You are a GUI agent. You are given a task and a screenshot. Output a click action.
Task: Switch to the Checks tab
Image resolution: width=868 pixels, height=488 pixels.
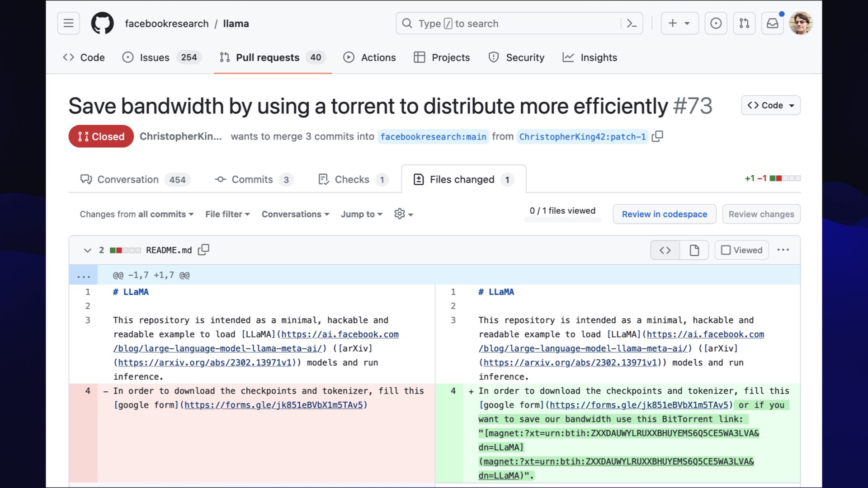[353, 179]
